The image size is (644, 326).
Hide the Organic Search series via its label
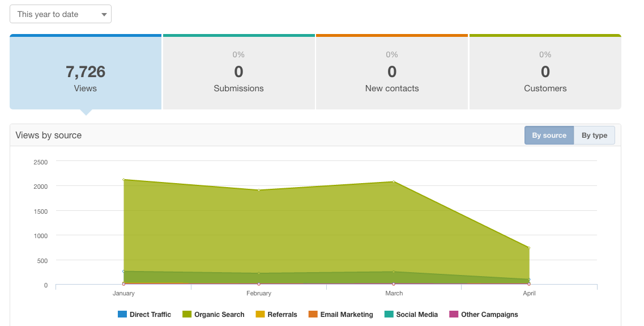point(219,315)
